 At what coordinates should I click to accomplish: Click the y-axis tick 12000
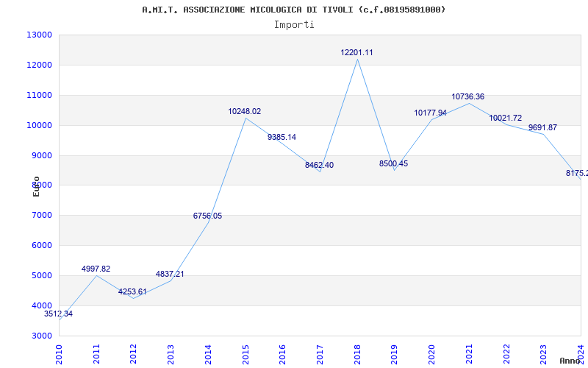[39, 65]
